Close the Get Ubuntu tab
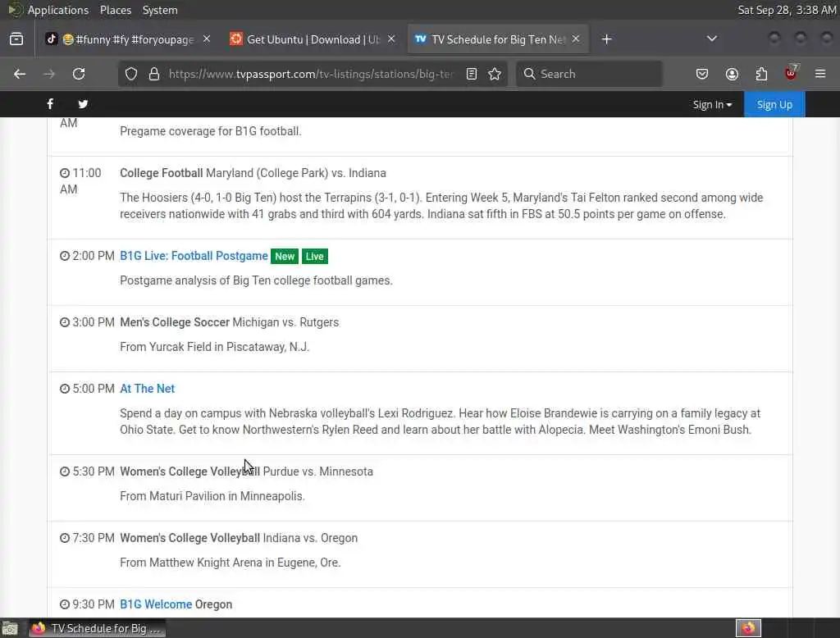The image size is (840, 638). click(x=391, y=39)
